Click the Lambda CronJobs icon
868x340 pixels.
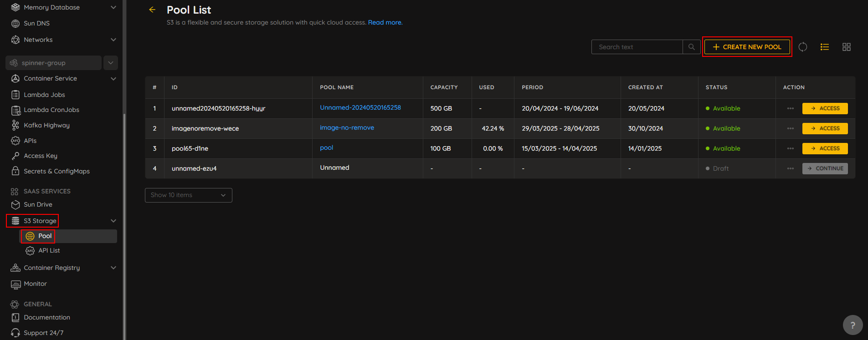click(15, 110)
